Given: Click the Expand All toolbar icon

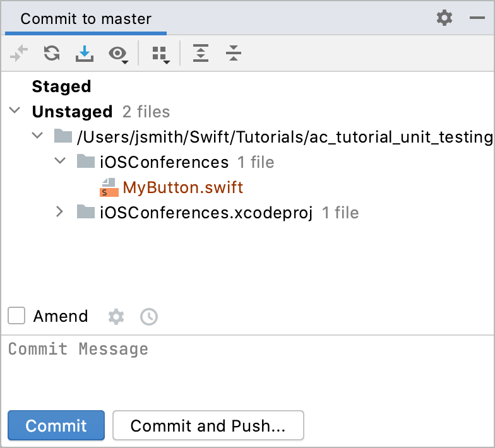Looking at the screenshot, I should pyautogui.click(x=201, y=53).
